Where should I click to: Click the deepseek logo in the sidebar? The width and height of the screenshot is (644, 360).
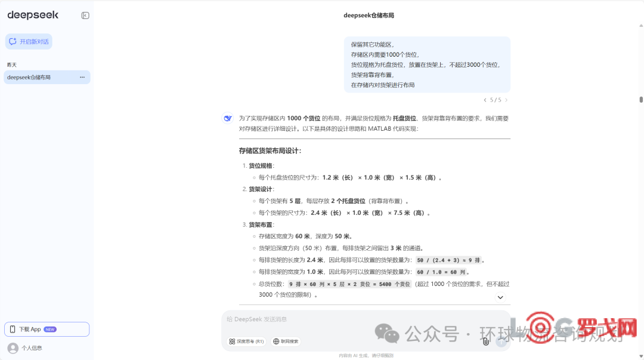pyautogui.click(x=33, y=16)
